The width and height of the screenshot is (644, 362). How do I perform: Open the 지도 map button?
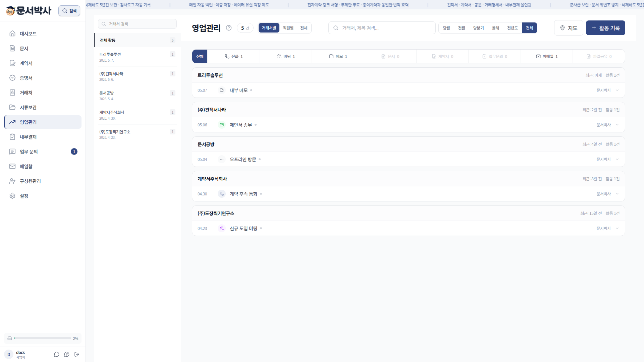coord(569,28)
